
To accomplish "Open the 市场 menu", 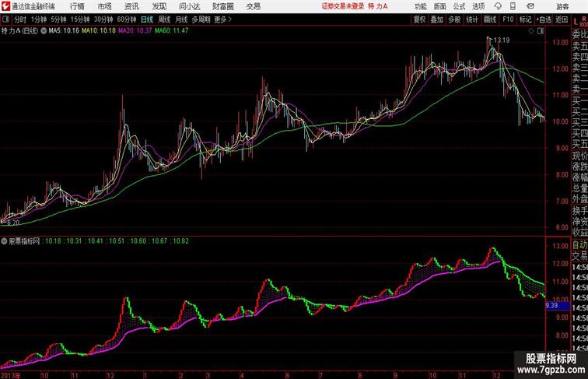I will [105, 6].
